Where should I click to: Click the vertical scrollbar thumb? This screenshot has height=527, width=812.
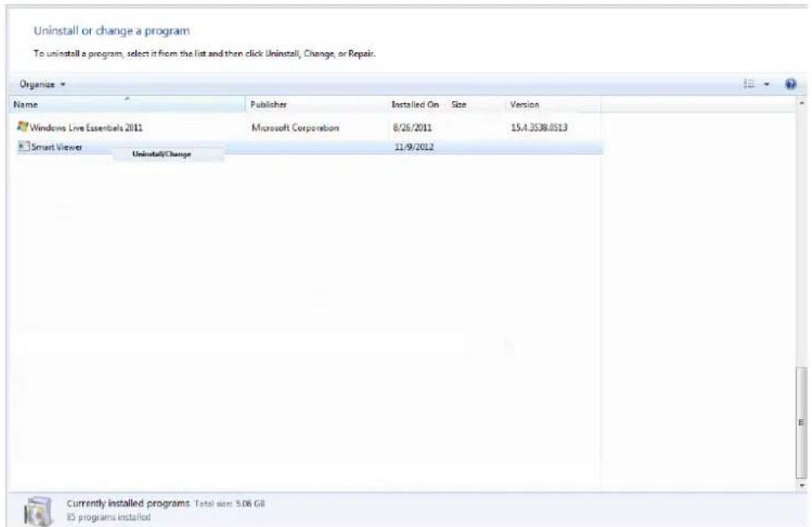(801, 423)
